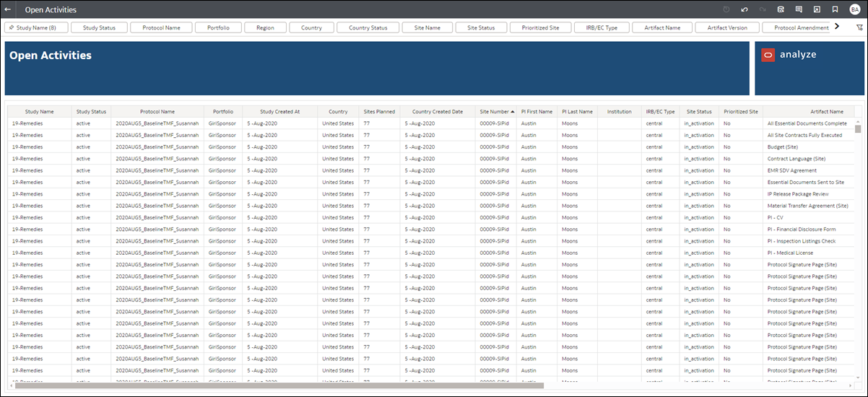The height and width of the screenshot is (397, 868).
Task: Click the bookmark icon
Action: [x=835, y=10]
